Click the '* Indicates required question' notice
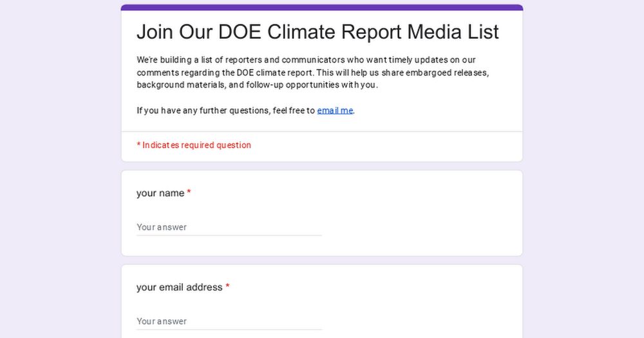The image size is (644, 338). pyautogui.click(x=194, y=145)
